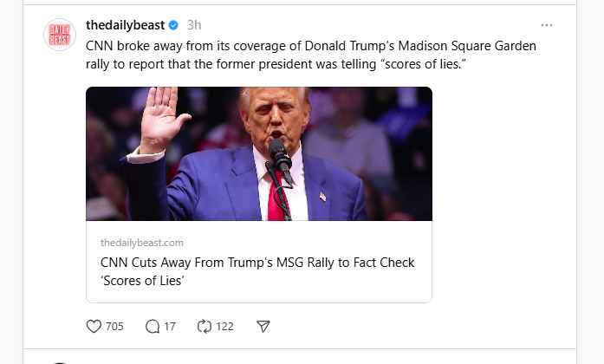Click the thedailybeast.com domain label
The width and height of the screenshot is (604, 364).
(141, 243)
